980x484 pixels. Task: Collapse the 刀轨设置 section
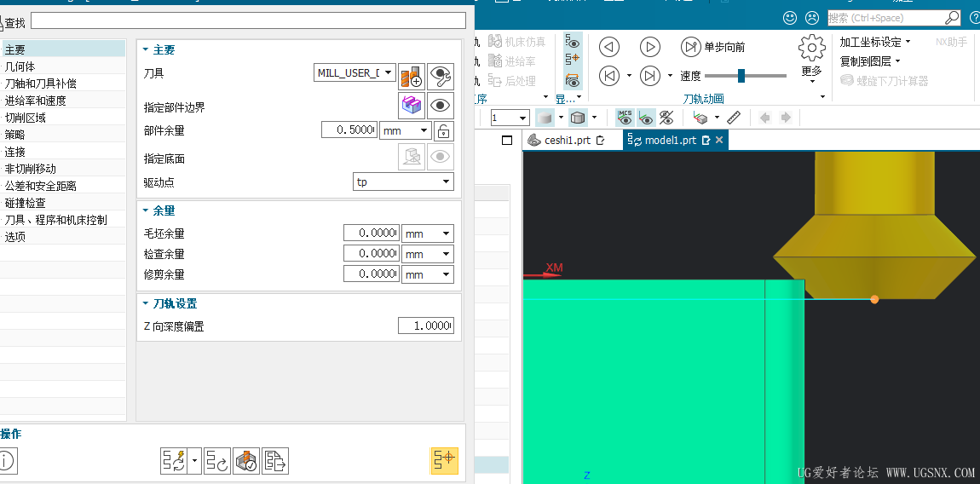tap(170, 304)
